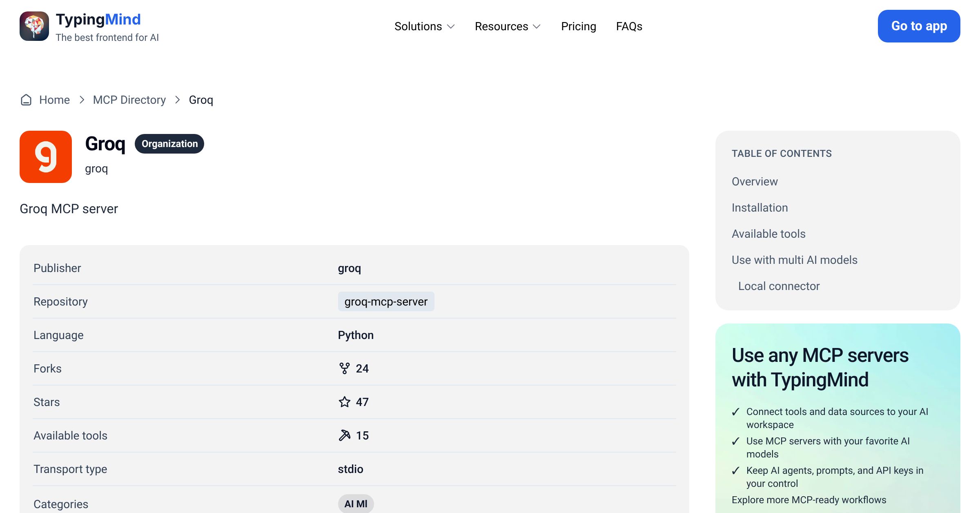Click Explore more MCP-ready workflows
Screen dimensions: 980x513
click(809, 500)
